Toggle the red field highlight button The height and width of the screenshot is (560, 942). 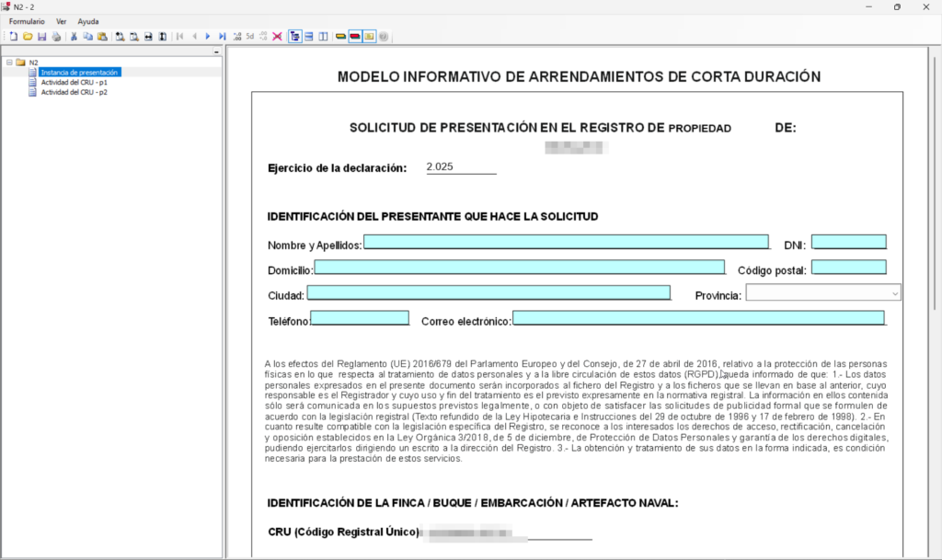click(354, 37)
